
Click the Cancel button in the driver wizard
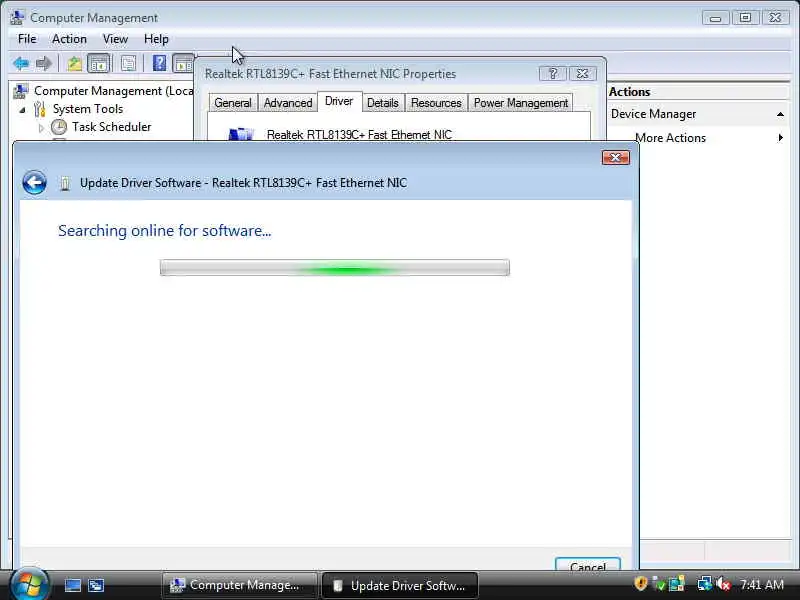588,564
